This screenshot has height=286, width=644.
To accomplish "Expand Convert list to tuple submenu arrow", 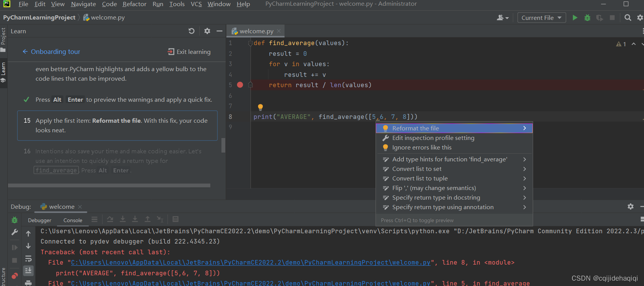I will (x=525, y=178).
